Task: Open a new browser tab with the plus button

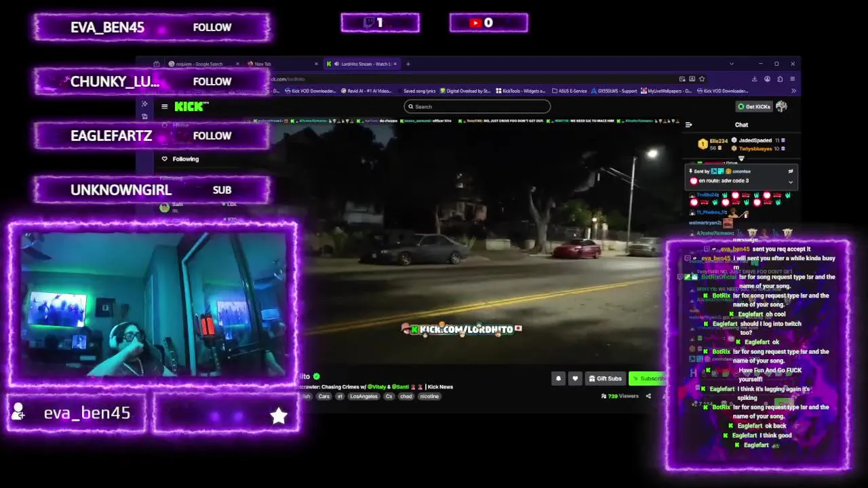Action: tap(408, 64)
